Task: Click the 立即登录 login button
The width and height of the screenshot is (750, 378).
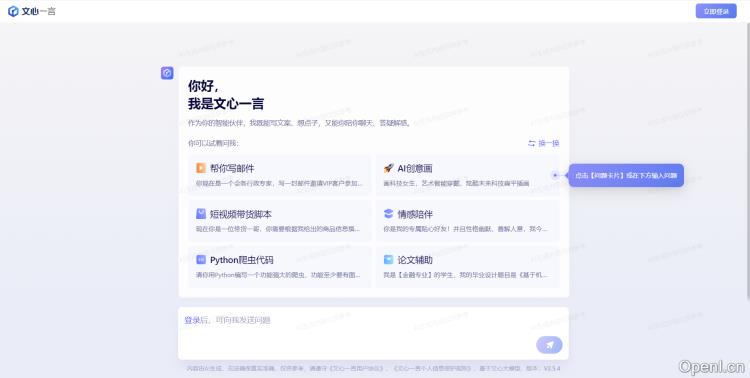Action: [716, 11]
